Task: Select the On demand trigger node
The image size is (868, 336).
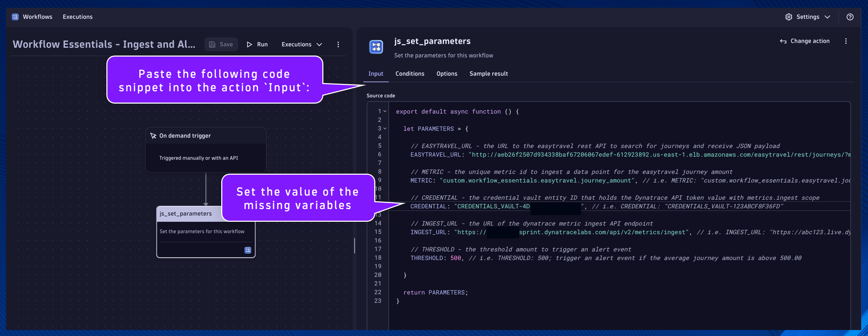Action: coord(206,150)
